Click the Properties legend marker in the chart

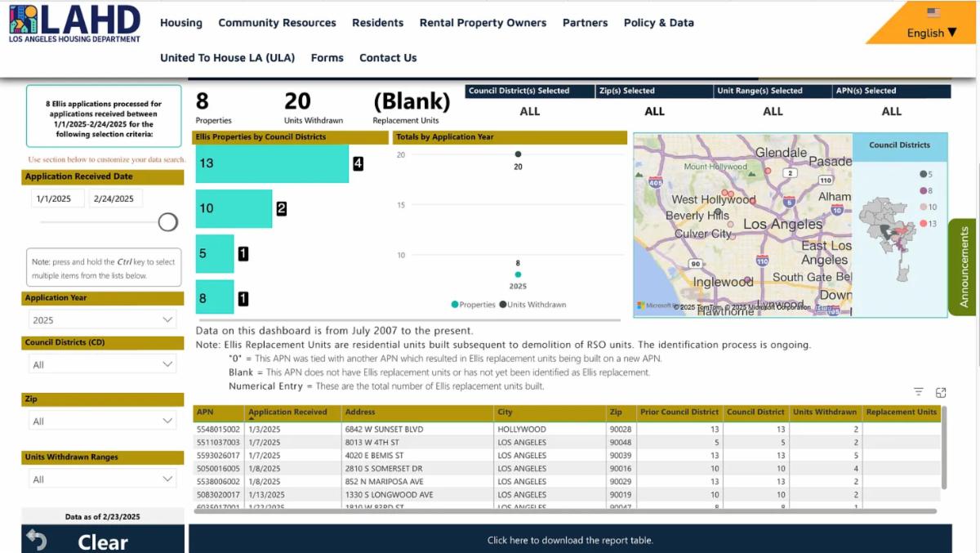click(x=455, y=305)
